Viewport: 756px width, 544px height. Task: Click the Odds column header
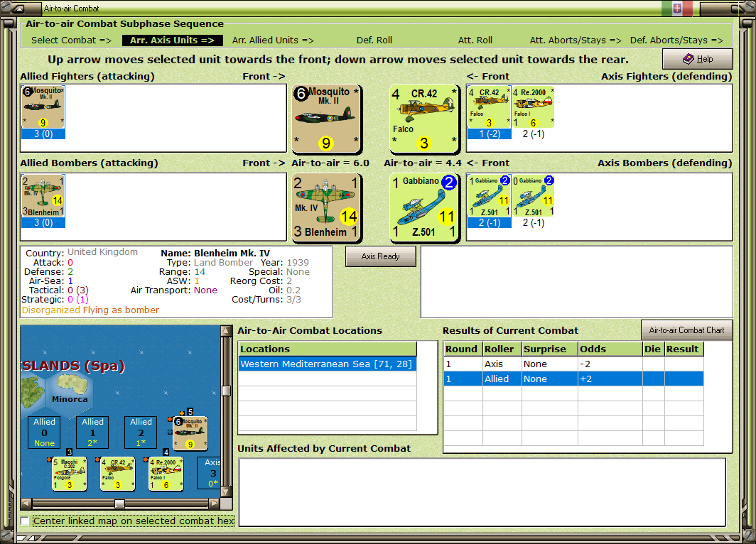click(610, 349)
